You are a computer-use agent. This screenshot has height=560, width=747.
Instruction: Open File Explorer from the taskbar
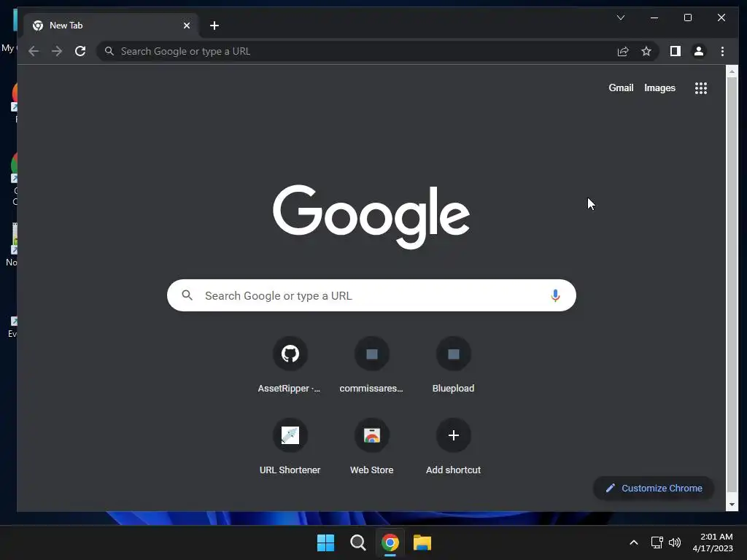pos(422,542)
